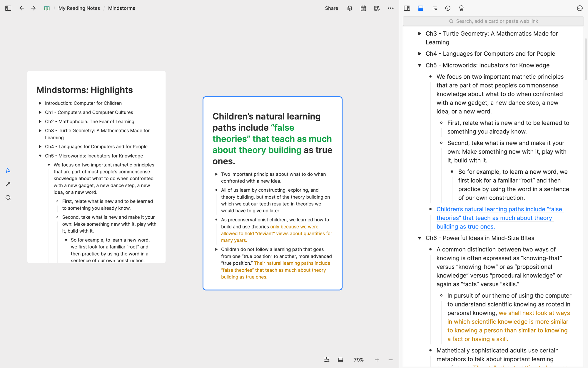Switch to card view tab

pos(420,8)
